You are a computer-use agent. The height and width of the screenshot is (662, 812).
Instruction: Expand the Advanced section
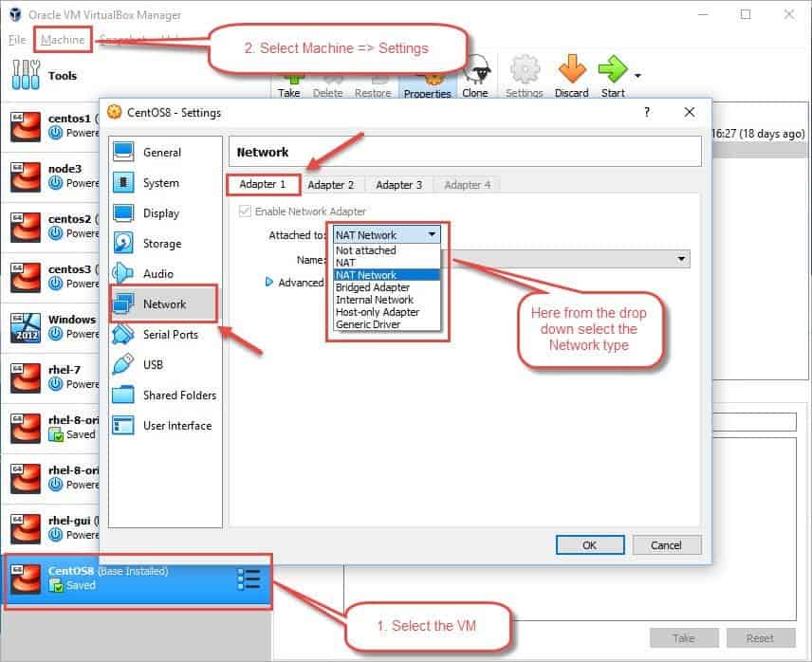click(x=294, y=282)
